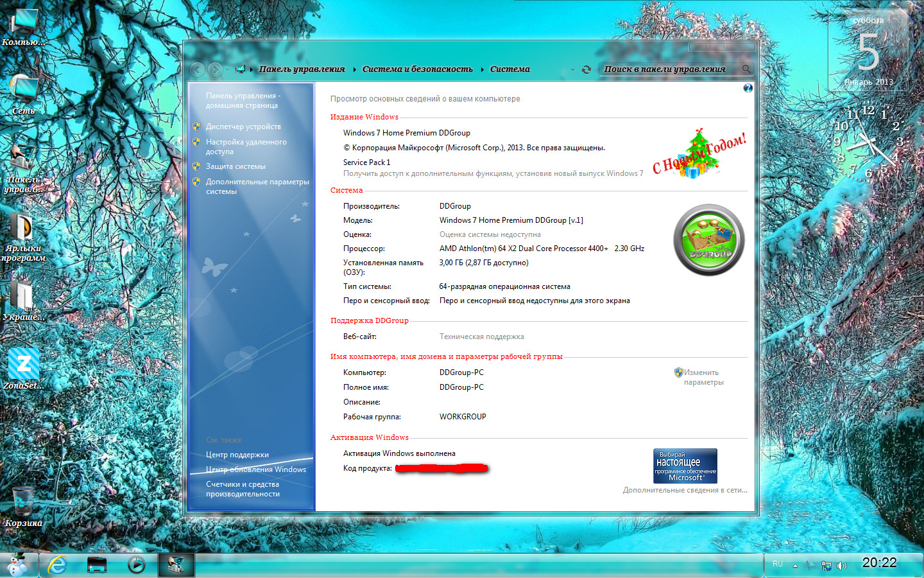Open the network icon in the tray
The image size is (924, 578).
point(826,566)
